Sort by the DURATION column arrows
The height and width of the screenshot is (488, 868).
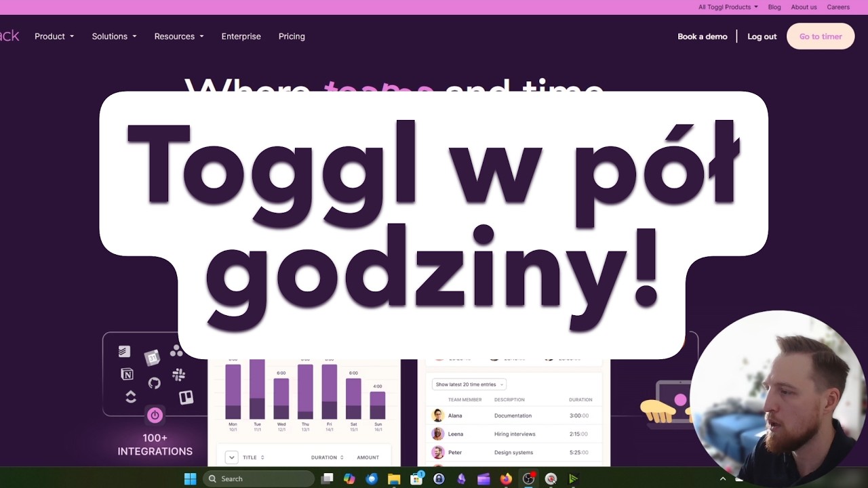pyautogui.click(x=342, y=457)
